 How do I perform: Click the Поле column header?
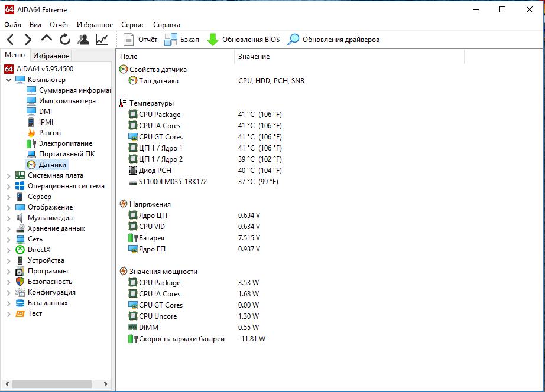[176, 57]
